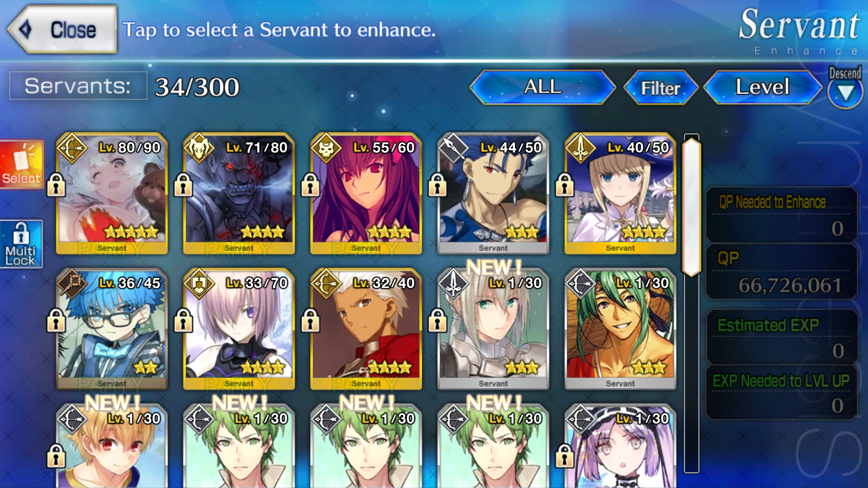Click Archer class icon on Lv. 80/90 servant
Viewport: 868px width, 488px height.
click(x=71, y=148)
